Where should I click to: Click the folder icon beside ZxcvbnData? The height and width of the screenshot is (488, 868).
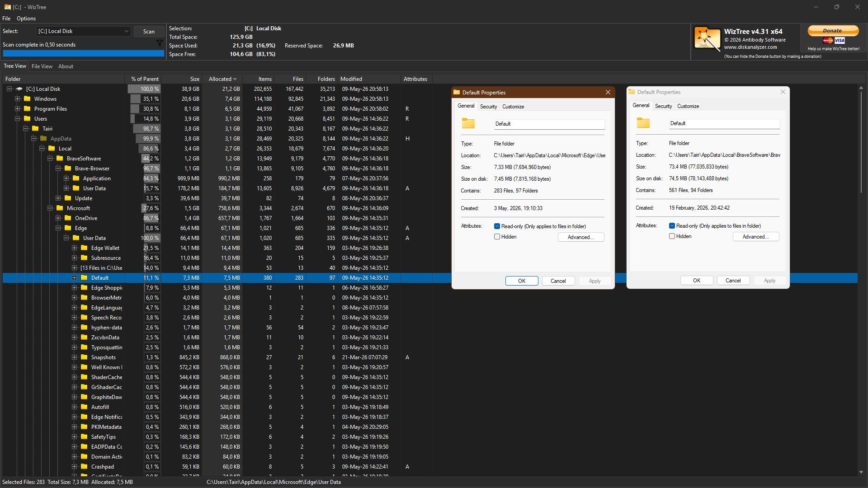pyautogui.click(x=84, y=337)
